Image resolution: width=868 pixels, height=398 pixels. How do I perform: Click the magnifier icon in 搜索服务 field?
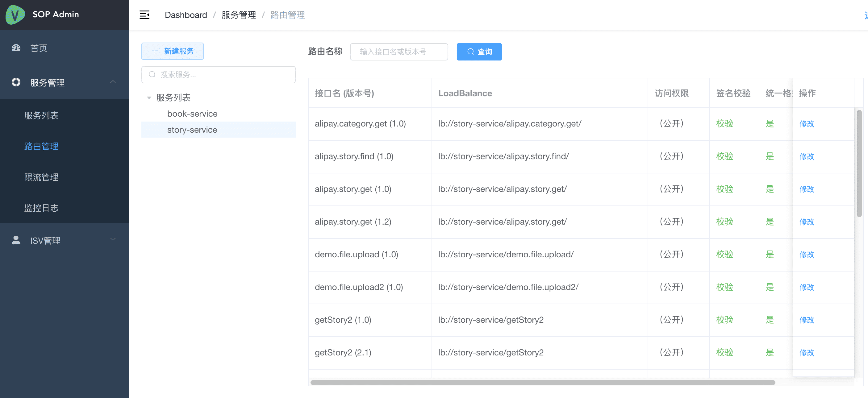(152, 74)
